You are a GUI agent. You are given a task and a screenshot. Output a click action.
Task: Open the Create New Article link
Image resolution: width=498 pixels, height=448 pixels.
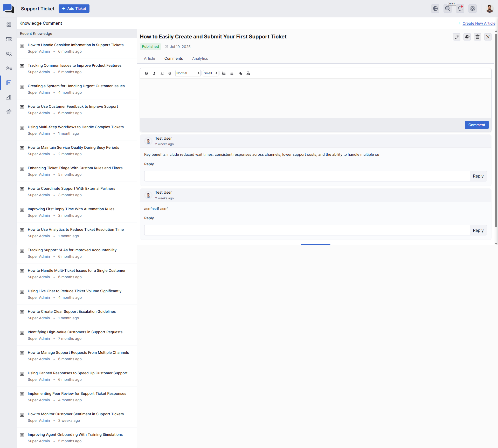click(x=479, y=23)
